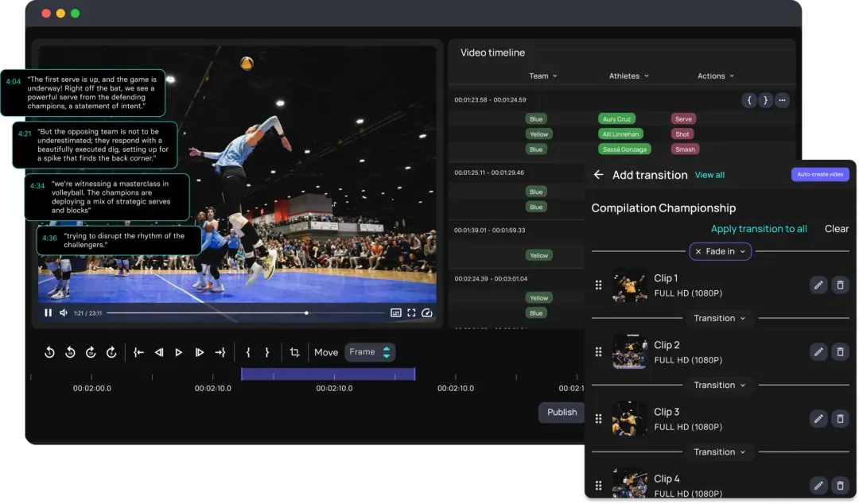Click the Apply transition to all link
Screen dimensions: 859x504
point(758,229)
